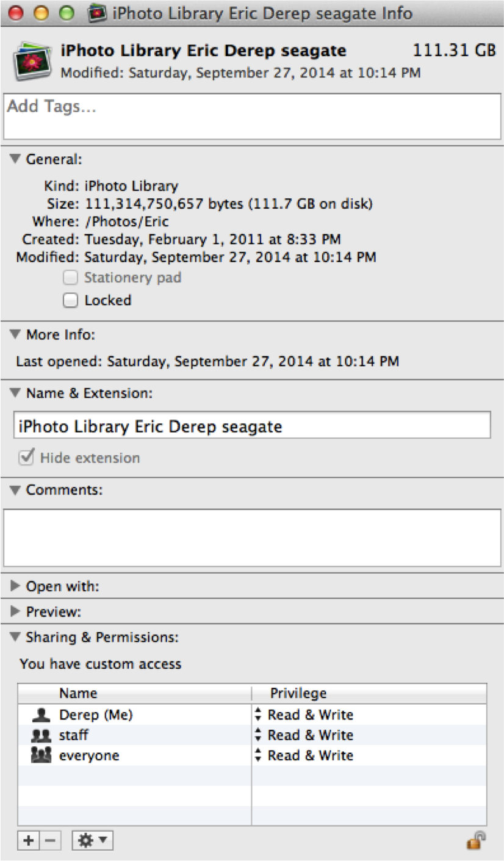This screenshot has width=504, height=861.
Task: Expand the Open with section
Action: (16, 586)
